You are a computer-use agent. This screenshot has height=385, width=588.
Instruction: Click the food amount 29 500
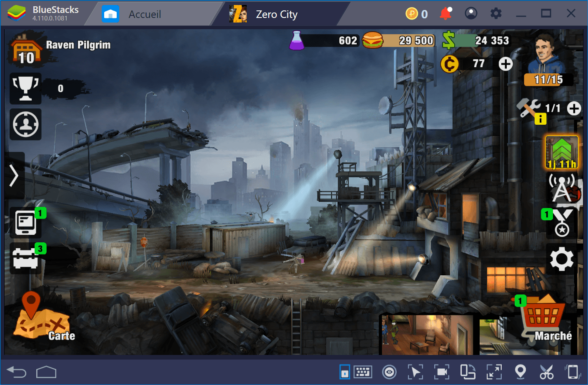(416, 40)
